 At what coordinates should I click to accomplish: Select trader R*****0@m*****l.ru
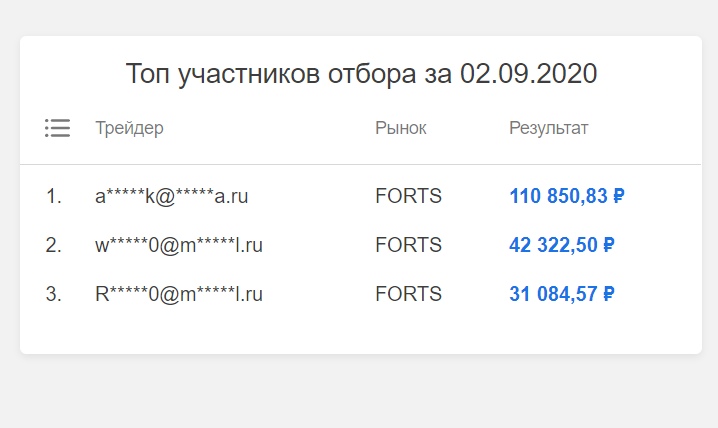[x=179, y=294]
